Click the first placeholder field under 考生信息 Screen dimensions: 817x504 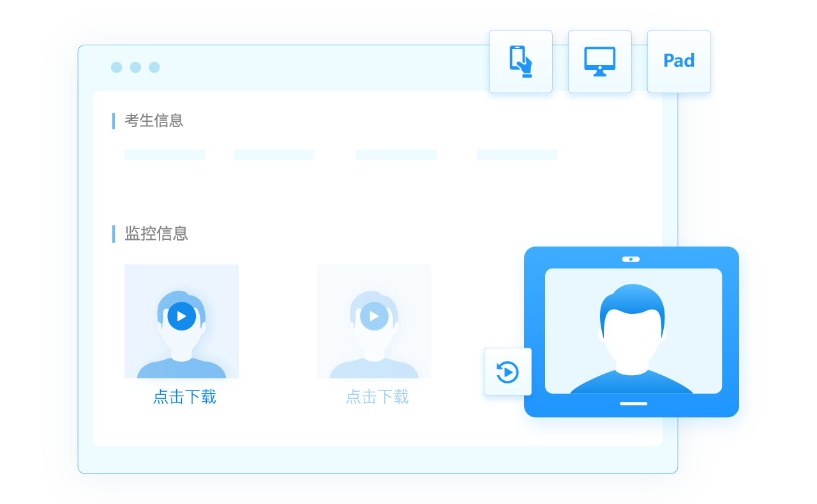[165, 154]
